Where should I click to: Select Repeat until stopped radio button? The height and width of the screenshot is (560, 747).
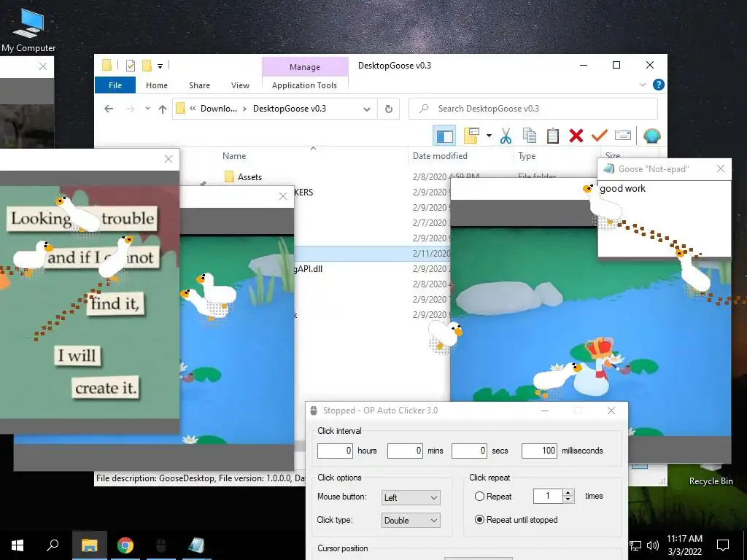[480, 519]
